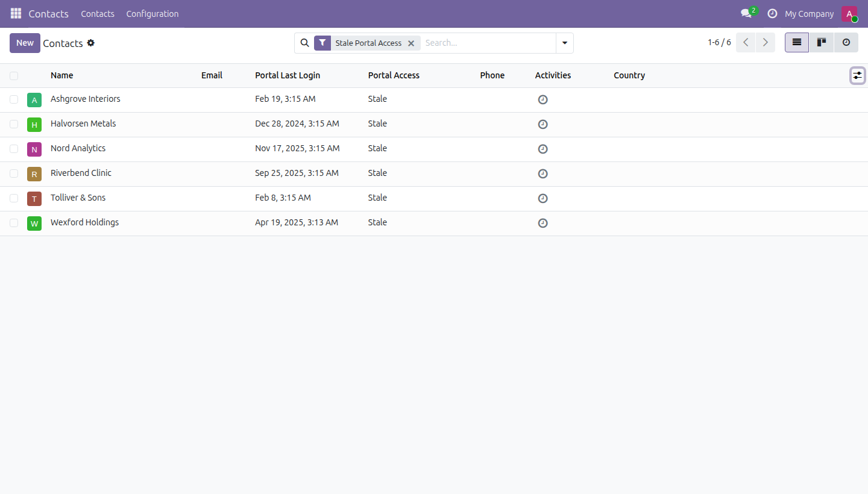Click the Apr 19, 2025, 3:13 AM cell
This screenshot has height=494, width=868.
(297, 222)
